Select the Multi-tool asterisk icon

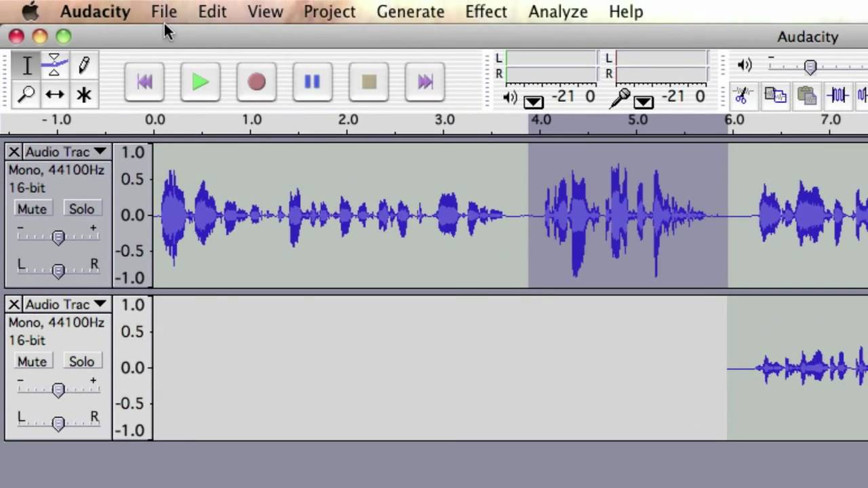pyautogui.click(x=83, y=94)
